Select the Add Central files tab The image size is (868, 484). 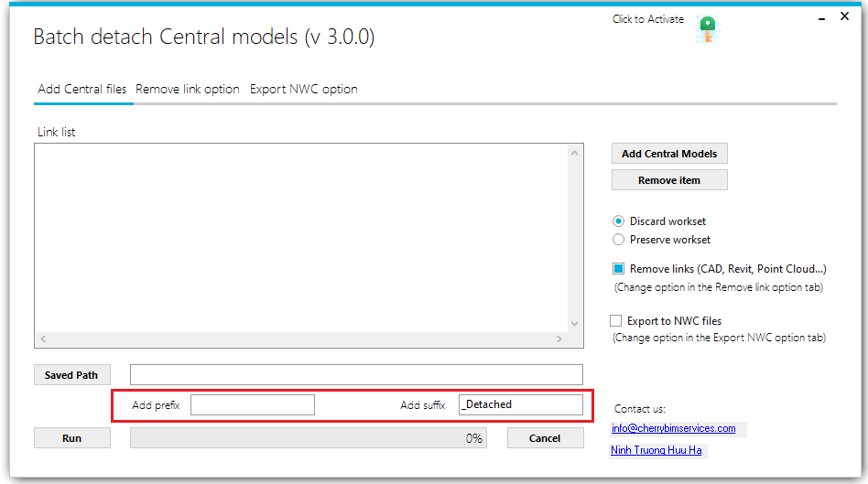point(82,90)
